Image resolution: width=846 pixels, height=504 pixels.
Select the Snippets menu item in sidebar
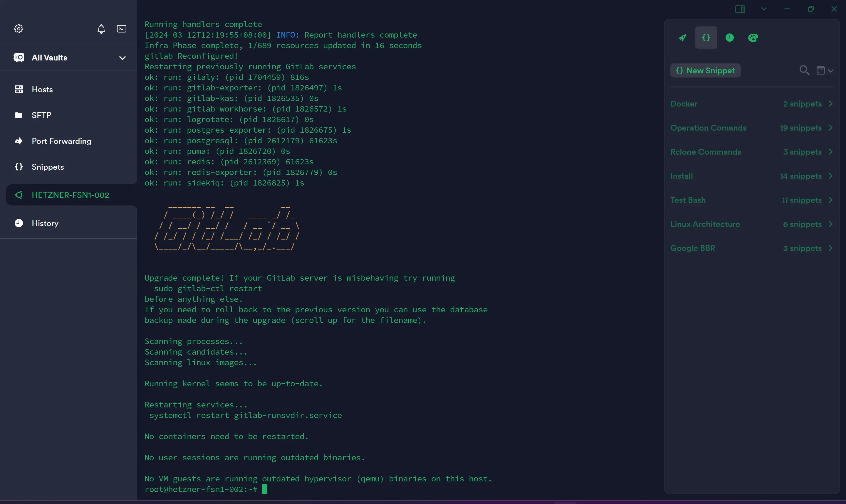[47, 167]
